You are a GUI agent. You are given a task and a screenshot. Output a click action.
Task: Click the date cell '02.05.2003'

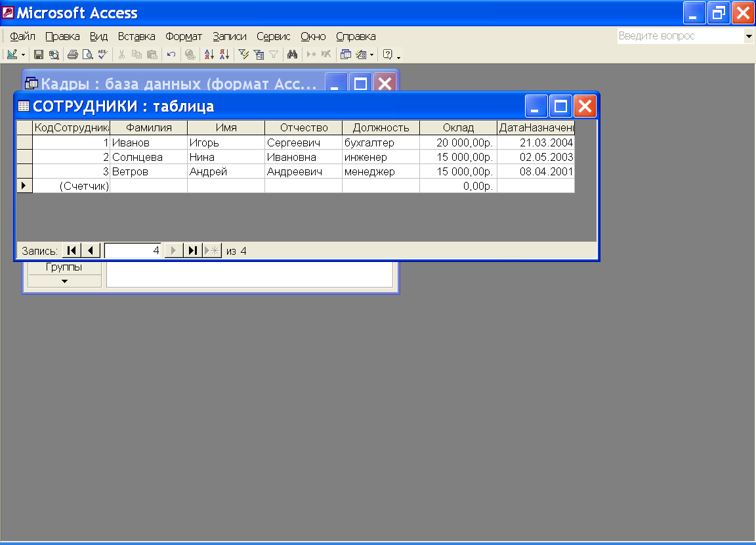tap(535, 157)
